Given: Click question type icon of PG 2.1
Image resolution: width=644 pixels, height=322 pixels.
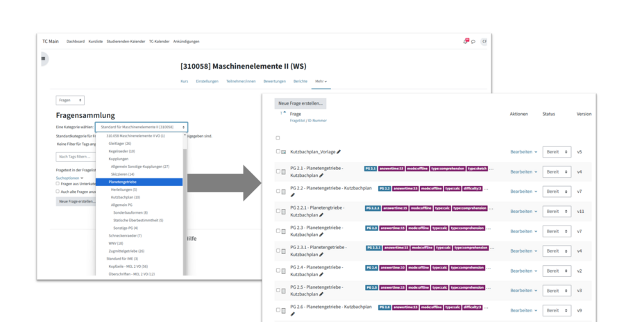Looking at the screenshot, I should click(283, 171).
